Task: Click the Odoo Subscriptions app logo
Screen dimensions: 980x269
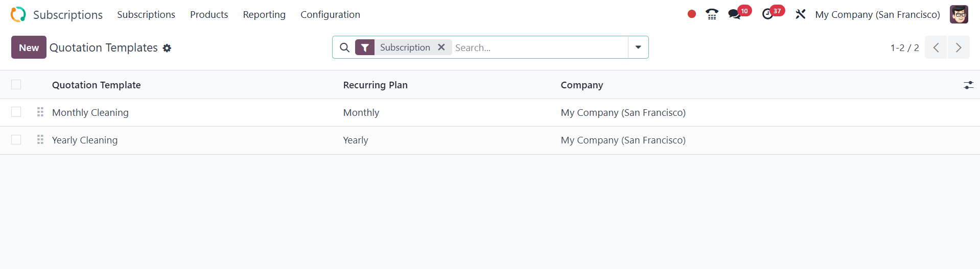Action: (x=18, y=14)
